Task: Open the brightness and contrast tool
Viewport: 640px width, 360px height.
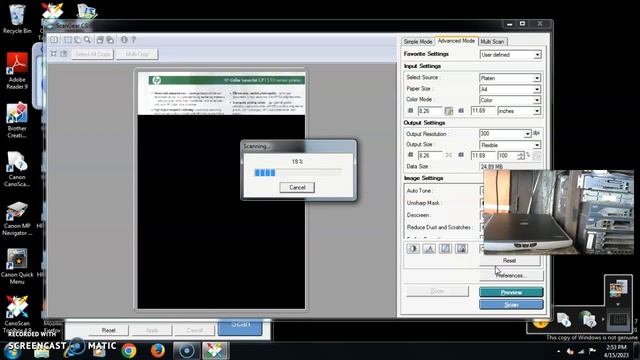Action: point(413,249)
